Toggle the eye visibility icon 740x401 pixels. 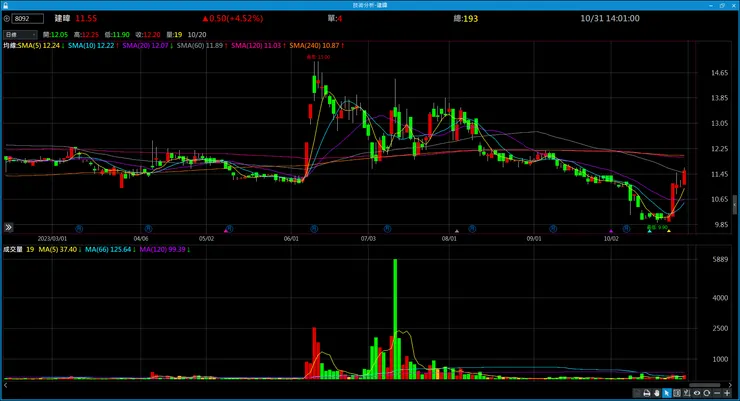[x=697, y=393]
